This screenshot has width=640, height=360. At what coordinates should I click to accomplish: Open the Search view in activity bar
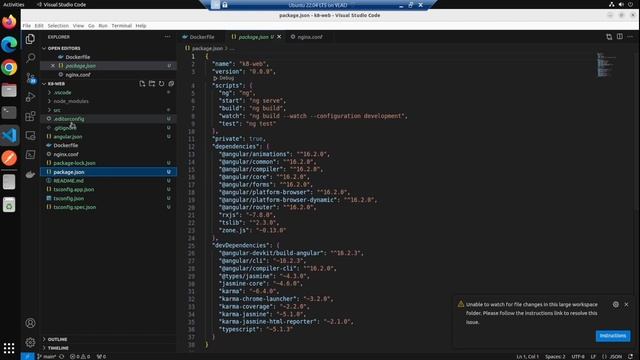coord(30,58)
